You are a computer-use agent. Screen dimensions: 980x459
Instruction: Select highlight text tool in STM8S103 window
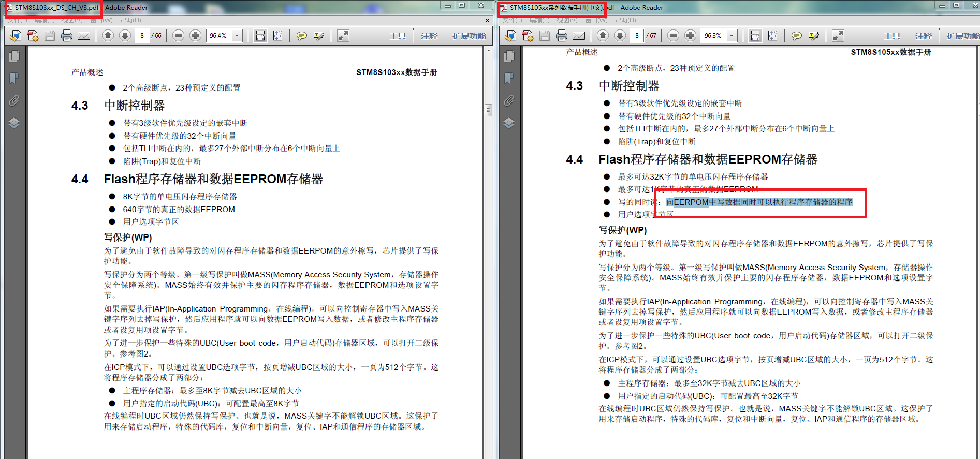319,36
